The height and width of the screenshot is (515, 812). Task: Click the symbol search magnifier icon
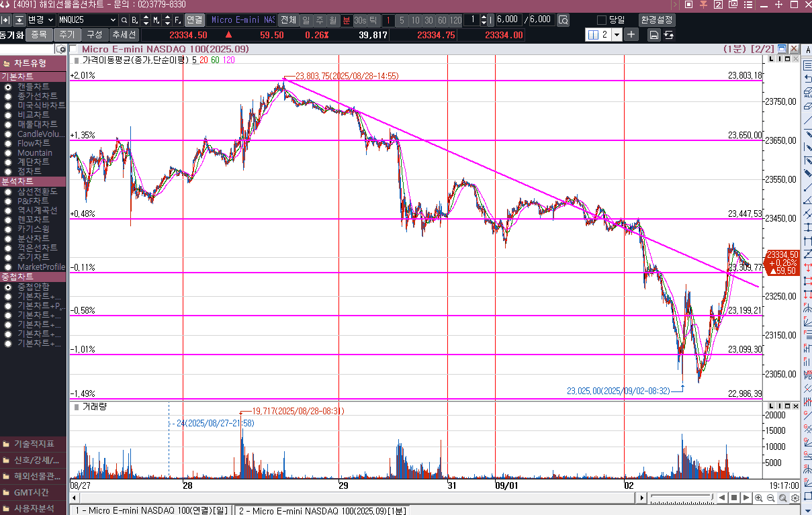124,20
